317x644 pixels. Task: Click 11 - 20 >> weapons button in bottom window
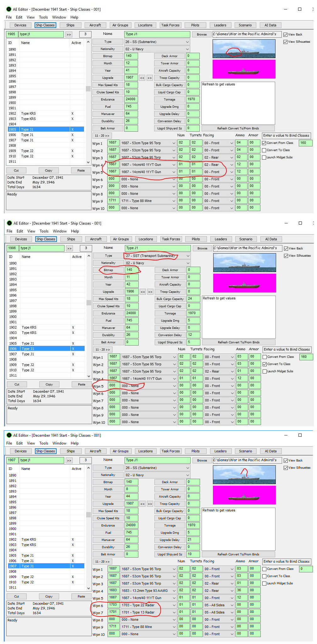point(102,562)
